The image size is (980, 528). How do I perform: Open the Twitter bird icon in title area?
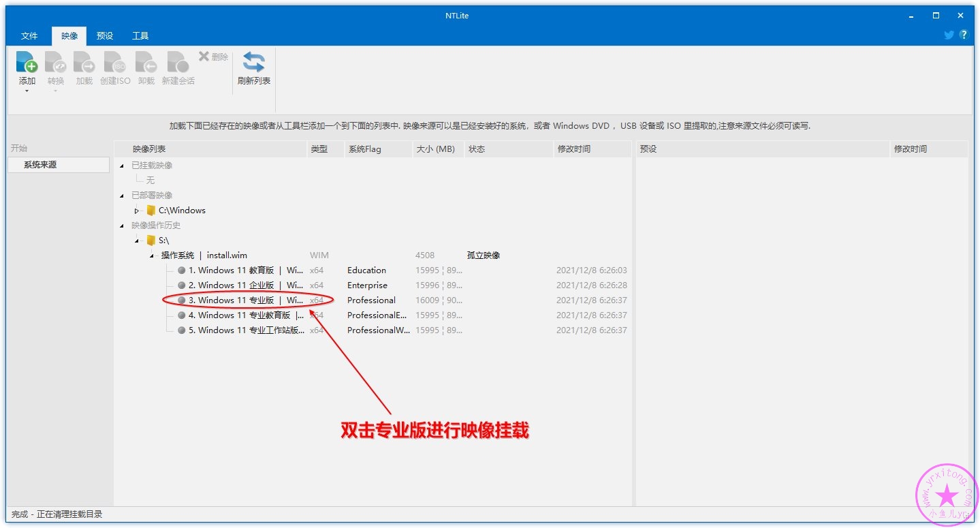949,35
